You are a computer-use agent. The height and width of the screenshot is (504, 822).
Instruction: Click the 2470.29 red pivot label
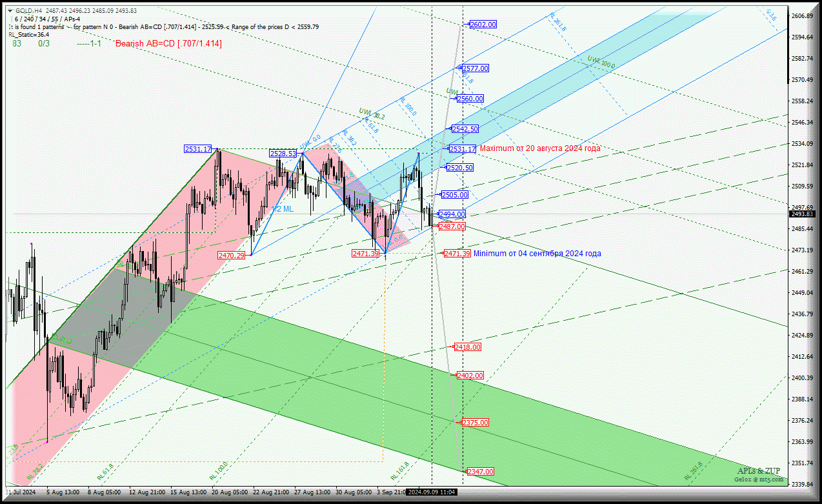click(231, 256)
